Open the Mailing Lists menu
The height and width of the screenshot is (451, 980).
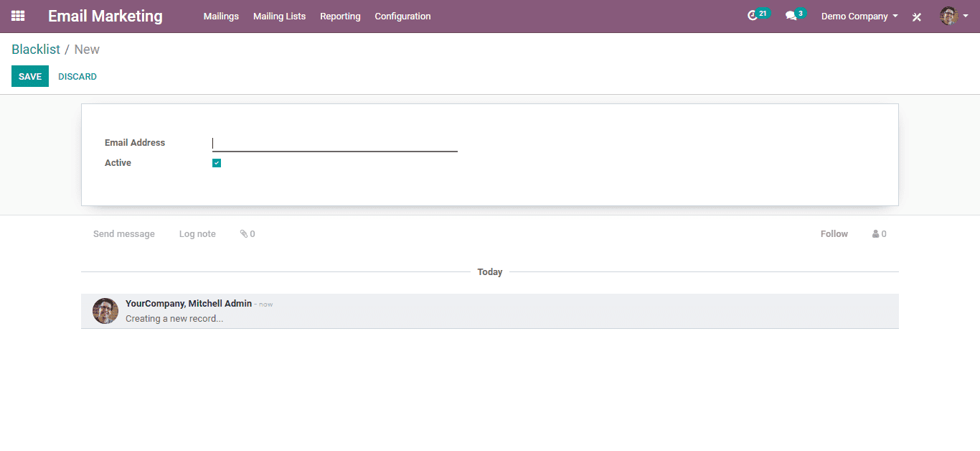click(x=279, y=16)
